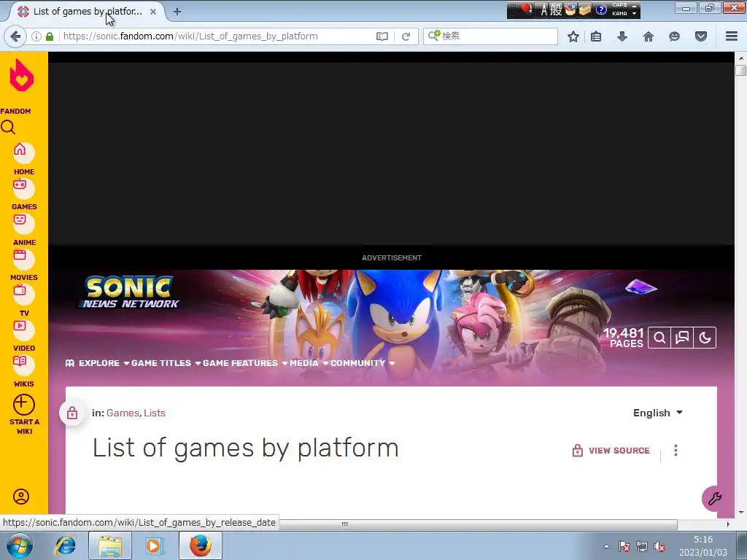Click the Pocket toolbar icon
The height and width of the screenshot is (560, 747).
coord(701,36)
